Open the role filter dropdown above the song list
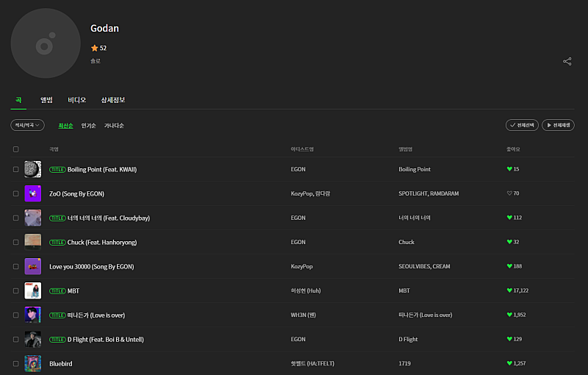The height and width of the screenshot is (375, 588). [x=28, y=125]
